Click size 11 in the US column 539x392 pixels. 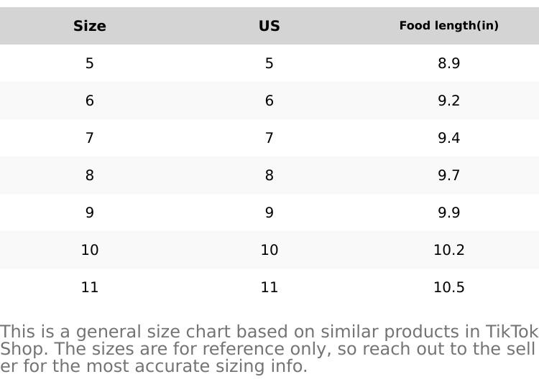[x=269, y=287]
